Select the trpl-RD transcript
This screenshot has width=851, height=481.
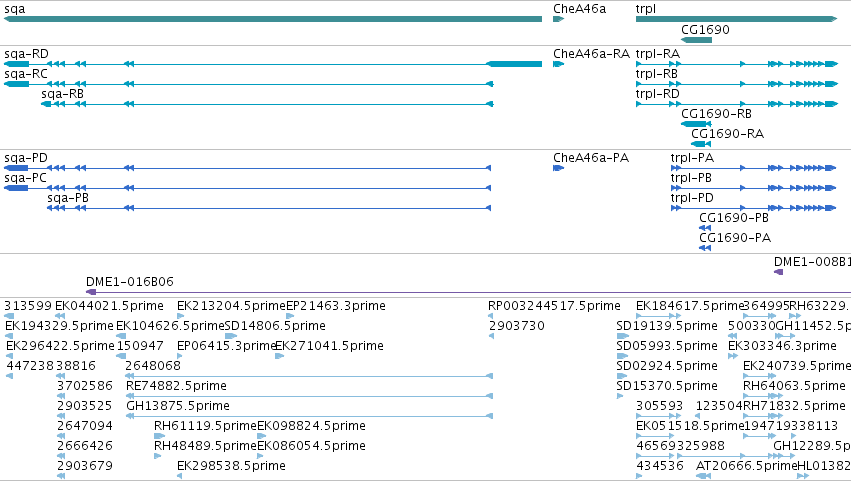click(736, 104)
